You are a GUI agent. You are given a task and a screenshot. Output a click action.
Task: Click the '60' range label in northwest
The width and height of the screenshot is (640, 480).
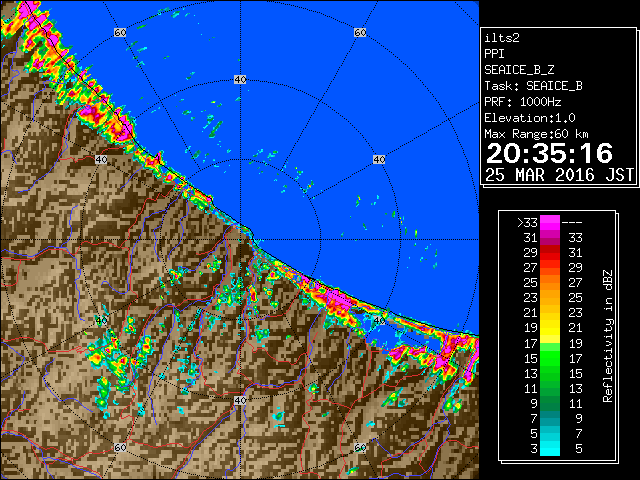coord(120,32)
